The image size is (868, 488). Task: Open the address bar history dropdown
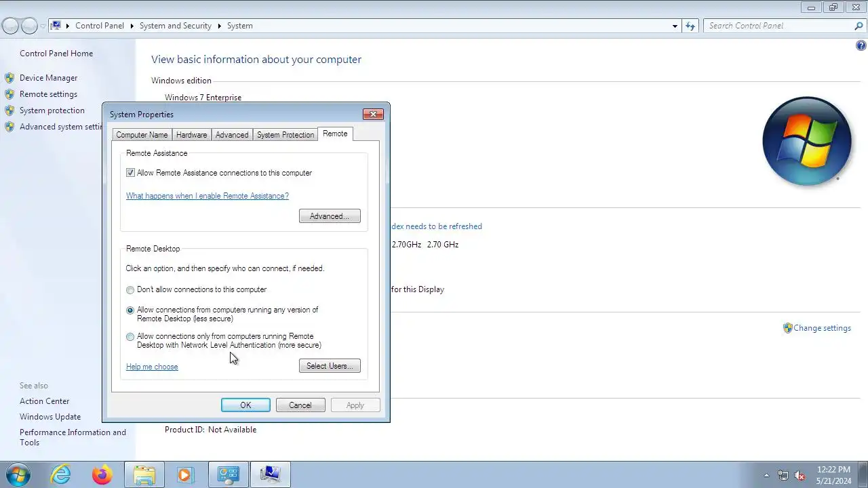pyautogui.click(x=675, y=26)
